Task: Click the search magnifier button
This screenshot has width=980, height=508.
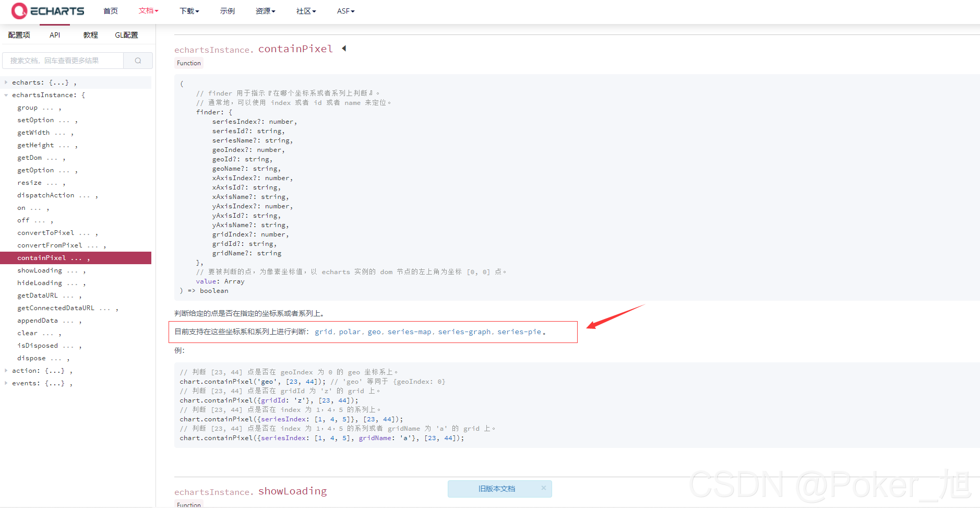Action: click(138, 61)
